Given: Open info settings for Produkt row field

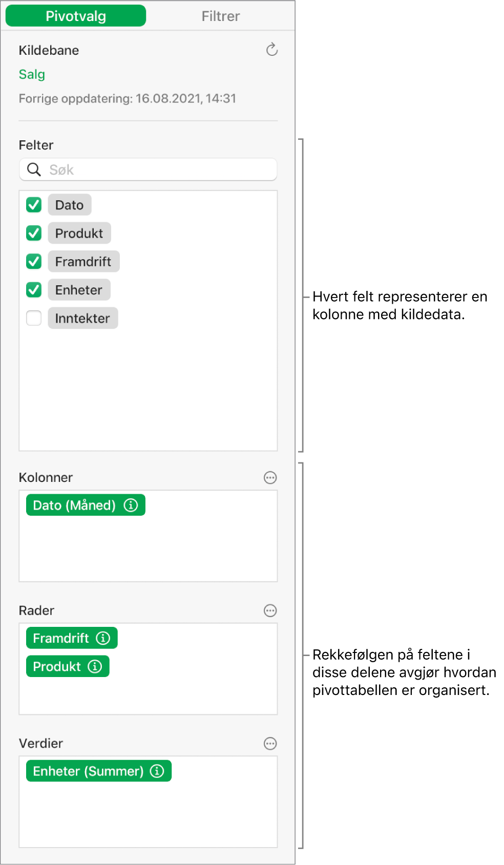Looking at the screenshot, I should point(94,666).
